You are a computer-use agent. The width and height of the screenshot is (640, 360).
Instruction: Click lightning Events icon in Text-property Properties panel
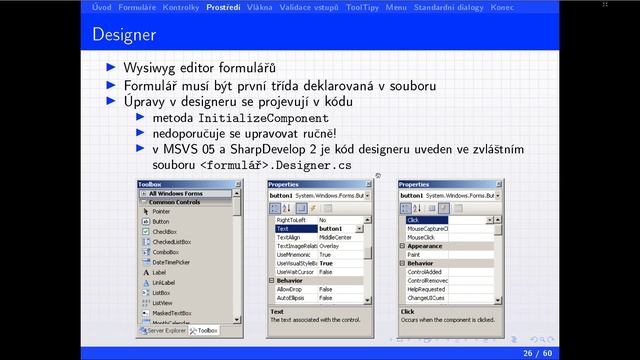[313, 209]
